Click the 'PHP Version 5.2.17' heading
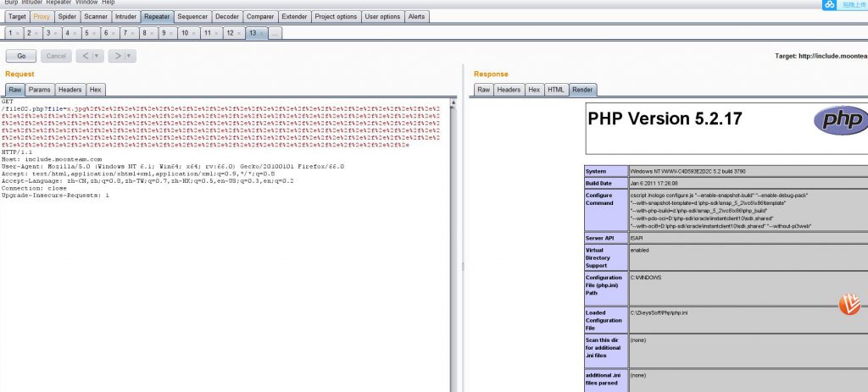Screen dimensions: 868x392 (665, 119)
